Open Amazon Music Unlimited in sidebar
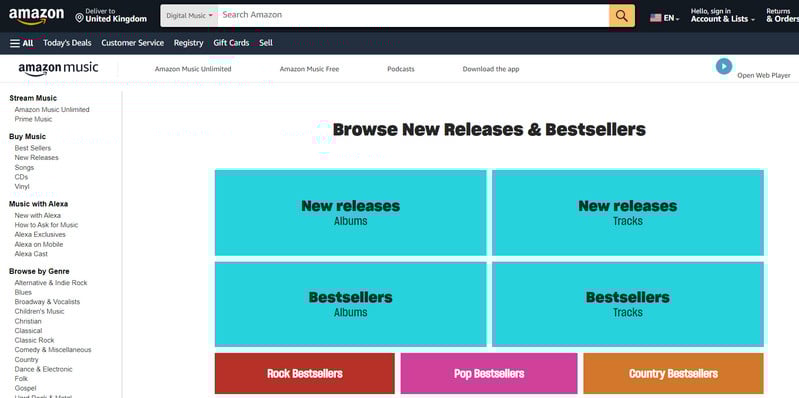Image resolution: width=799 pixels, height=398 pixels. [x=52, y=110]
